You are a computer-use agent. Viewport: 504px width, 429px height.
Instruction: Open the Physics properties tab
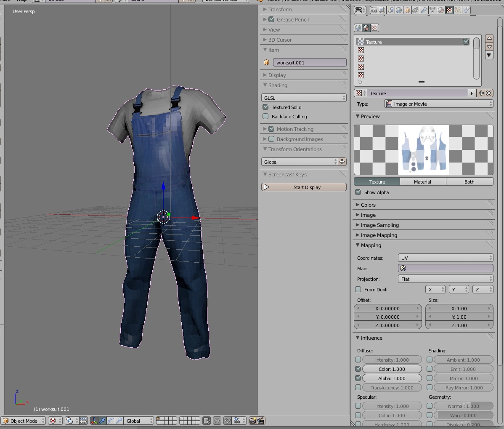pyautogui.click(x=466, y=10)
